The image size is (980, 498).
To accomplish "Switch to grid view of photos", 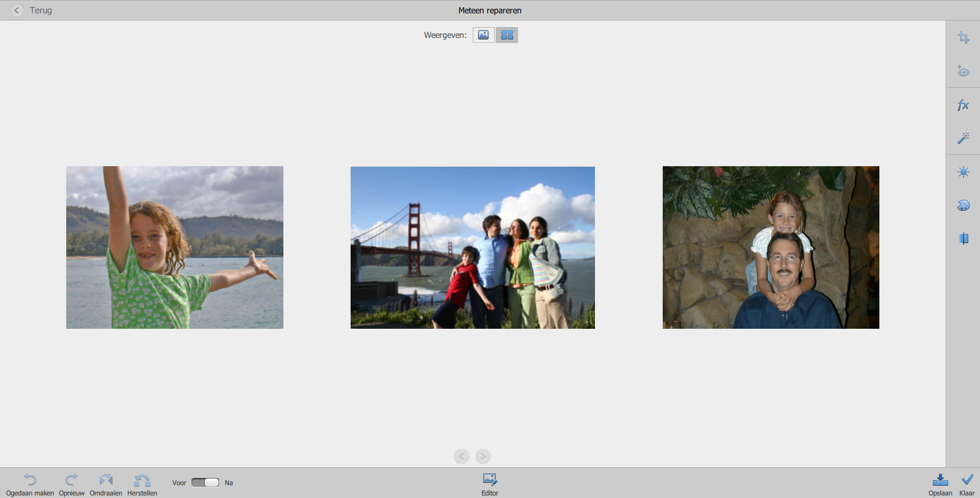I will coord(507,35).
